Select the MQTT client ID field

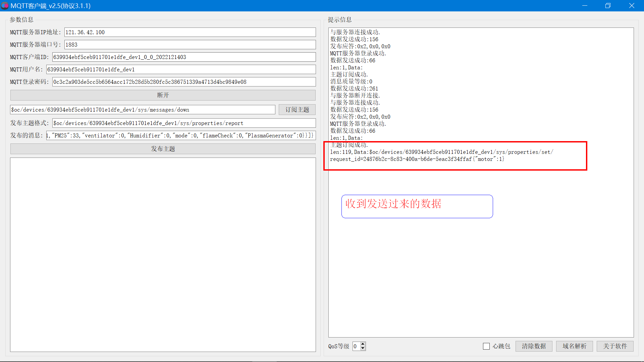tap(184, 57)
